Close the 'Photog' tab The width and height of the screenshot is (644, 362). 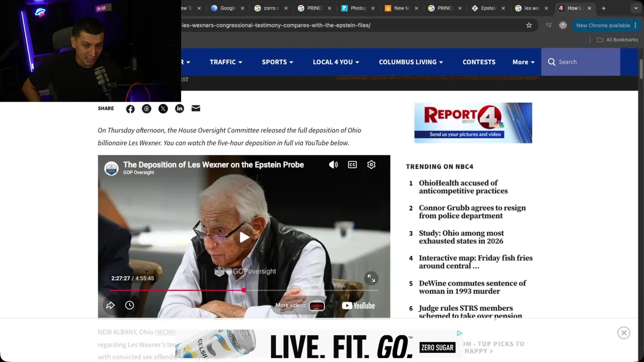(x=373, y=8)
